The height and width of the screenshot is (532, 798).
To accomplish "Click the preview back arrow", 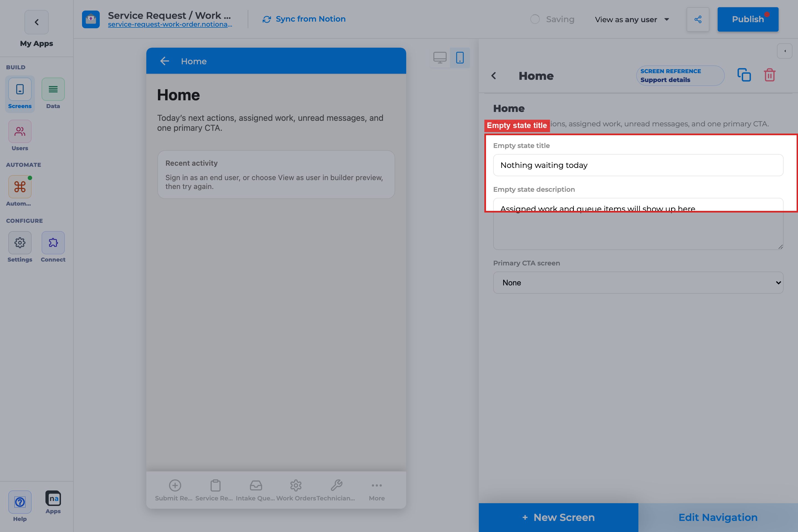I will (x=165, y=61).
